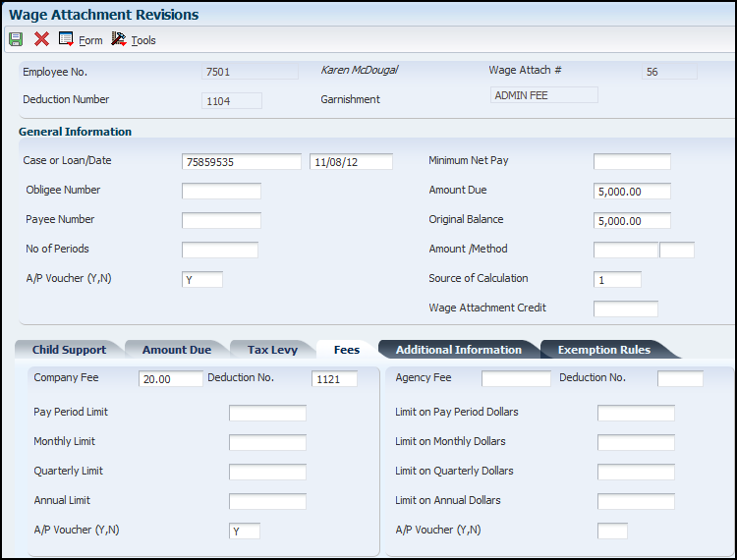The height and width of the screenshot is (560, 737).
Task: Click the Form menu icon
Action: (x=66, y=39)
